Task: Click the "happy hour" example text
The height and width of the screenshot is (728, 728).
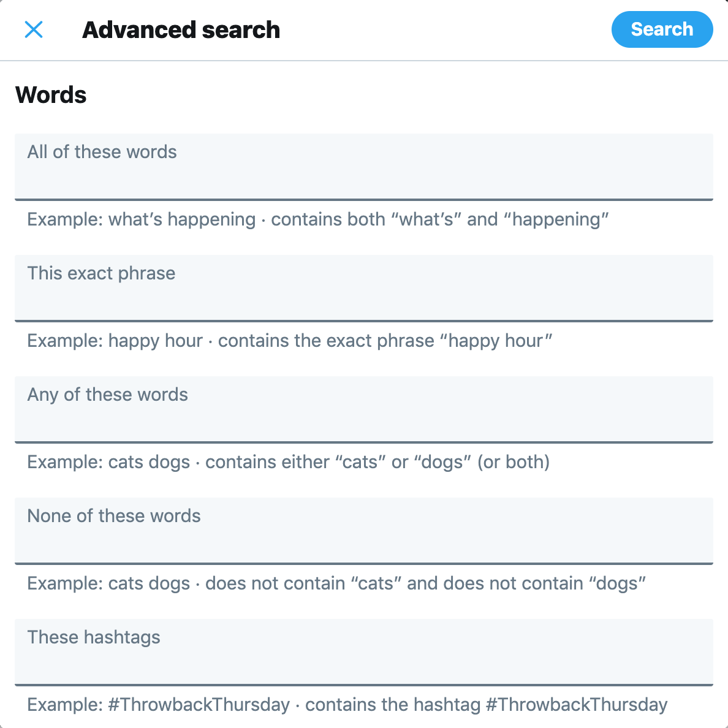Action: click(290, 341)
